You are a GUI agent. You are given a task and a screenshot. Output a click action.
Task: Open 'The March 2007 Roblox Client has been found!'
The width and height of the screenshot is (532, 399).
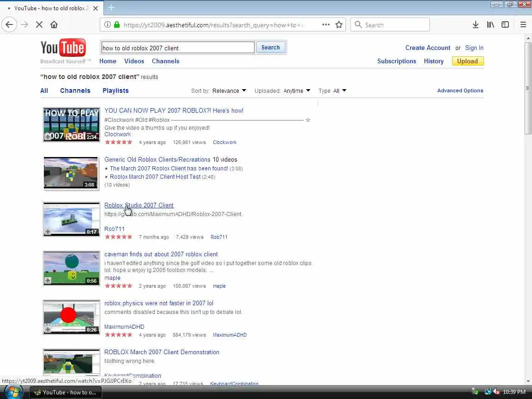click(x=169, y=168)
